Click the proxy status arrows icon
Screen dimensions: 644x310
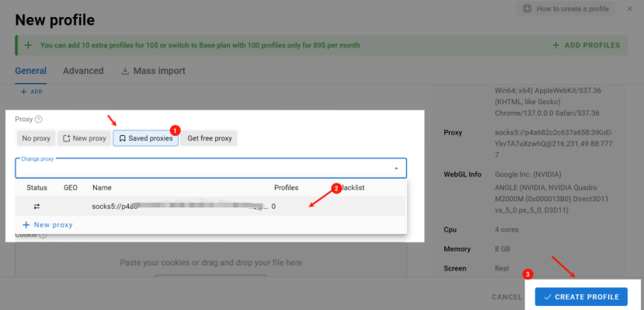coord(37,207)
